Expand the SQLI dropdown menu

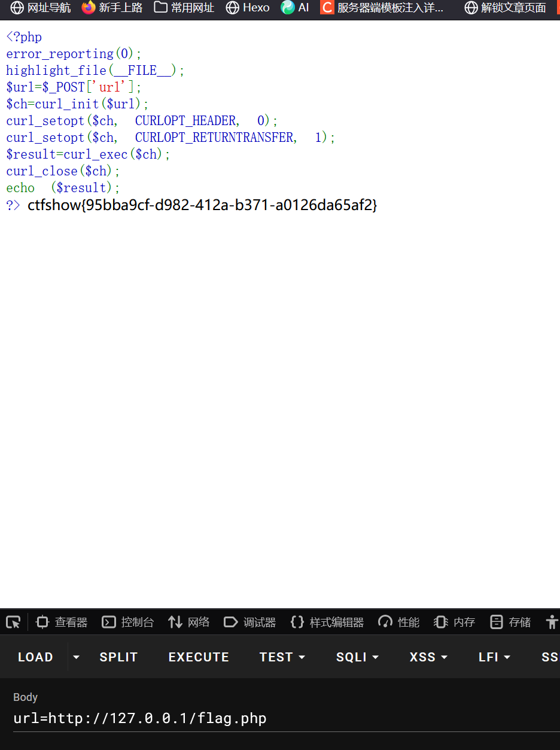tap(357, 657)
